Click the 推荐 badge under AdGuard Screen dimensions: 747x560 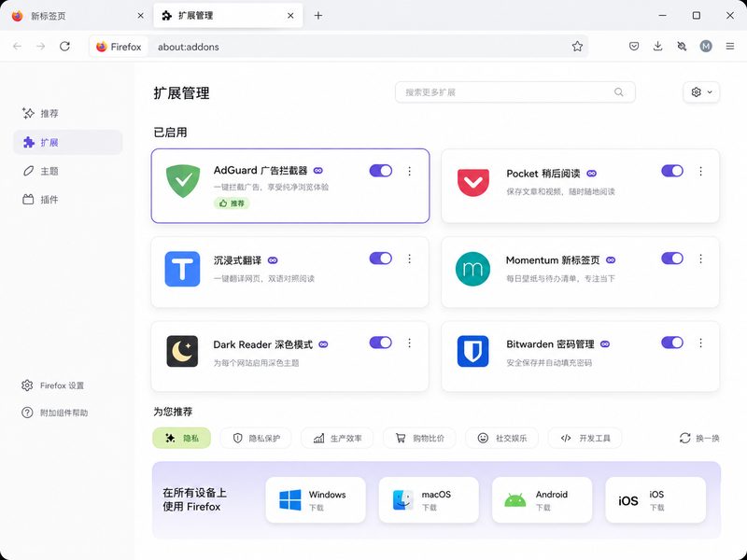(x=232, y=203)
